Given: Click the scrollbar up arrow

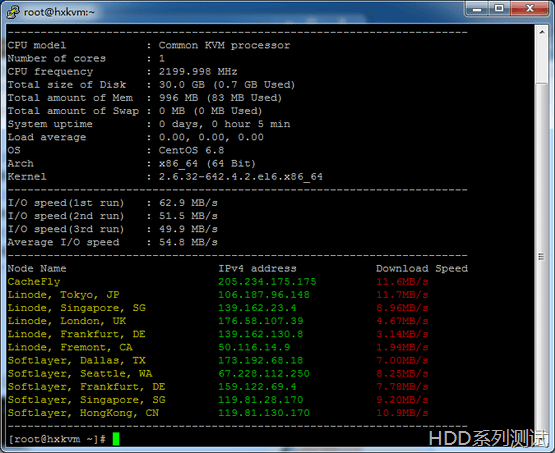Looking at the screenshot, I should (542, 32).
